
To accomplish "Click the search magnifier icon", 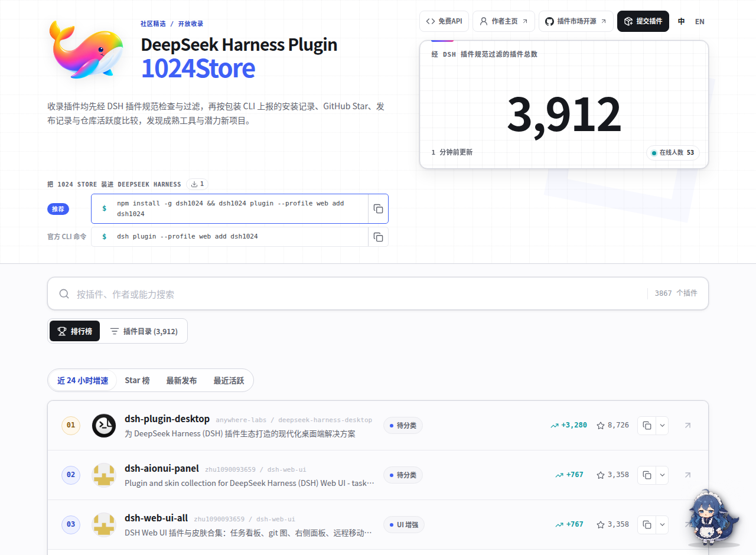I will (64, 294).
